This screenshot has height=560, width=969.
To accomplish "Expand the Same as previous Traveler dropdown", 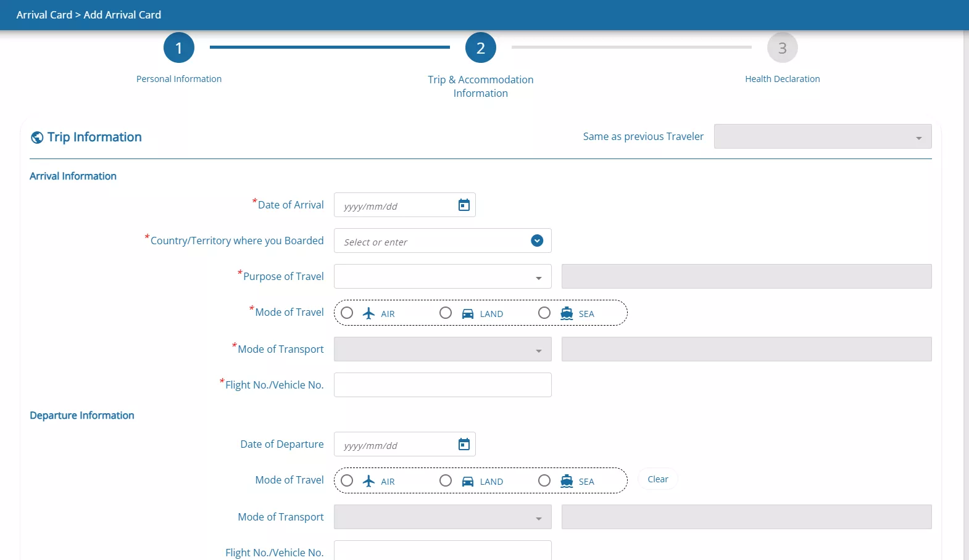I will coord(822,137).
